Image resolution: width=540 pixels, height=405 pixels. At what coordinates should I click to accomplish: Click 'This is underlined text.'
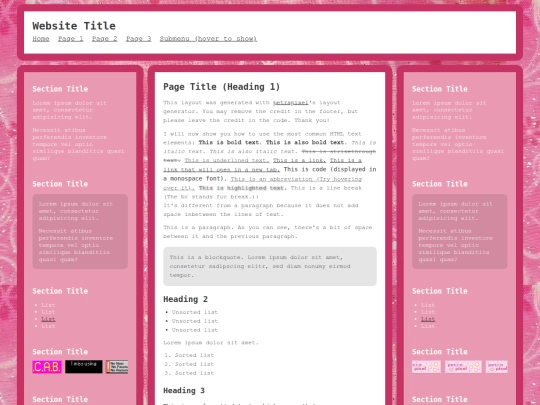227,160
